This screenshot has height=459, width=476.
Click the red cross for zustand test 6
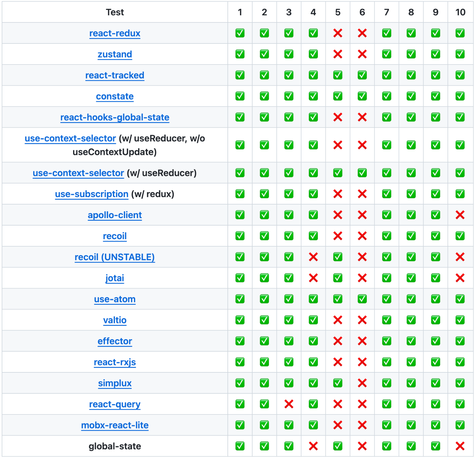tap(362, 54)
